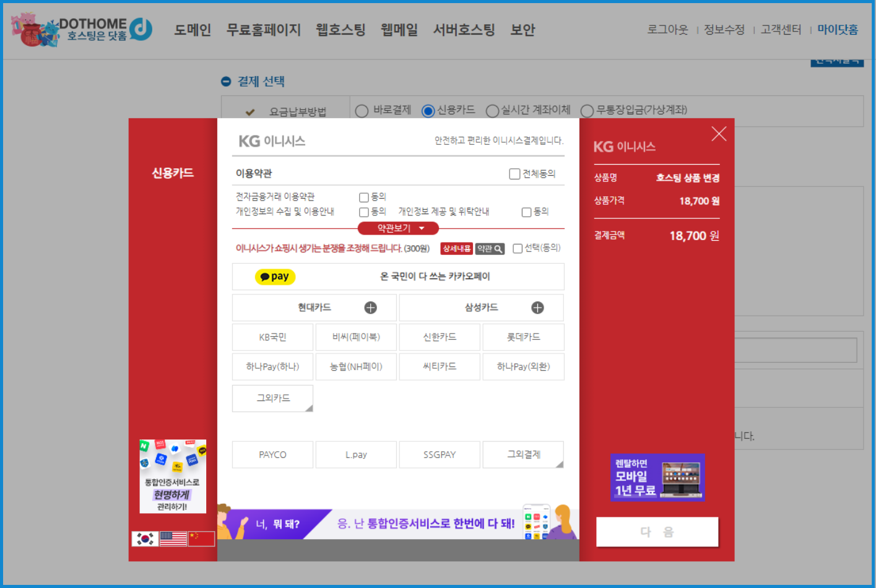
Task: Click the 약관 magnifier search button
Action: pos(490,249)
